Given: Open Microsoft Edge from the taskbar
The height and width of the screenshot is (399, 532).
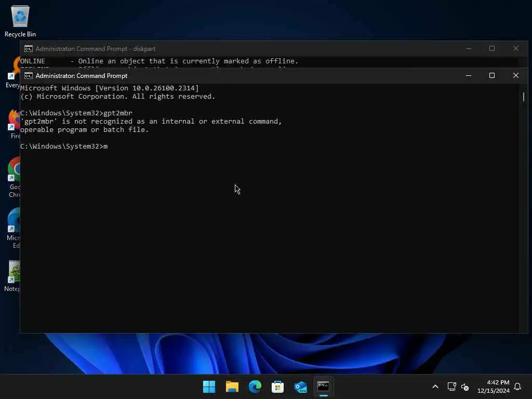Looking at the screenshot, I should 255,387.
